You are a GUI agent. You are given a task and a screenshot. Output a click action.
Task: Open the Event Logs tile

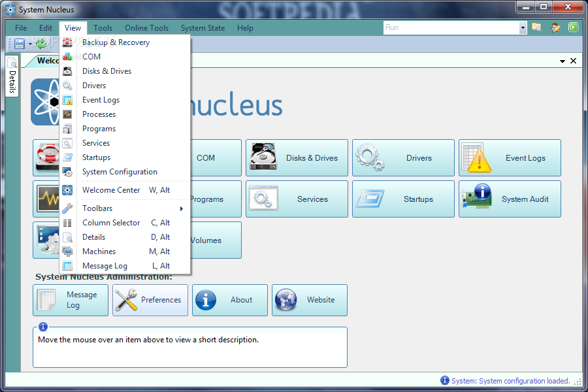coord(510,158)
